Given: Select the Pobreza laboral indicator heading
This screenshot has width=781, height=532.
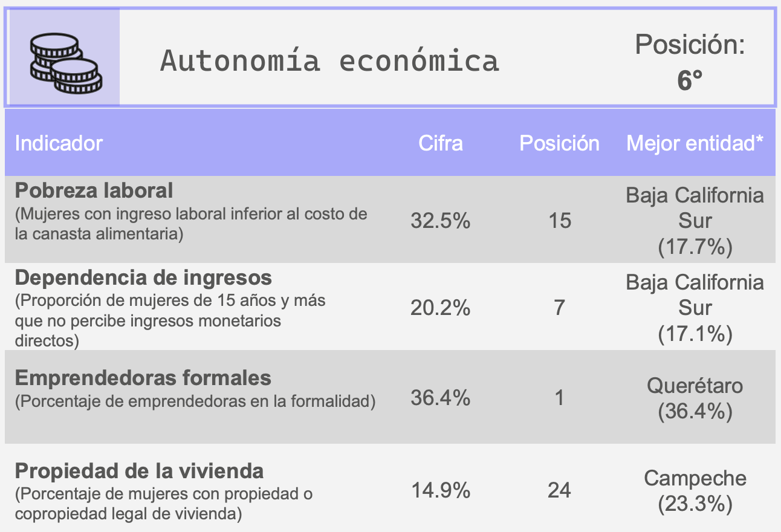Looking at the screenshot, I should click(94, 191).
